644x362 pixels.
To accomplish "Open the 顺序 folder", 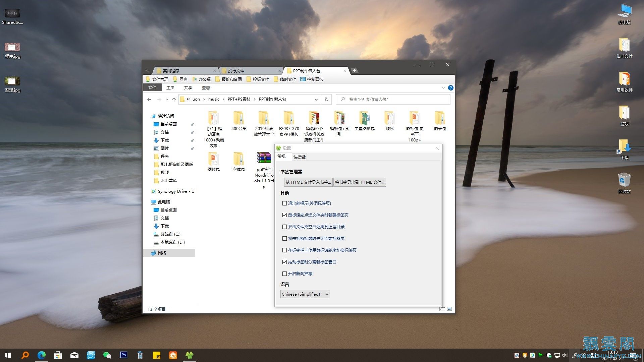I will pyautogui.click(x=389, y=121).
